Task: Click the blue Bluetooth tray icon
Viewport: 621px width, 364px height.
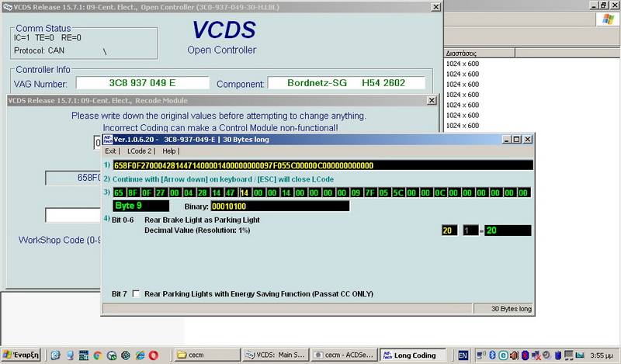Action: pos(492,355)
